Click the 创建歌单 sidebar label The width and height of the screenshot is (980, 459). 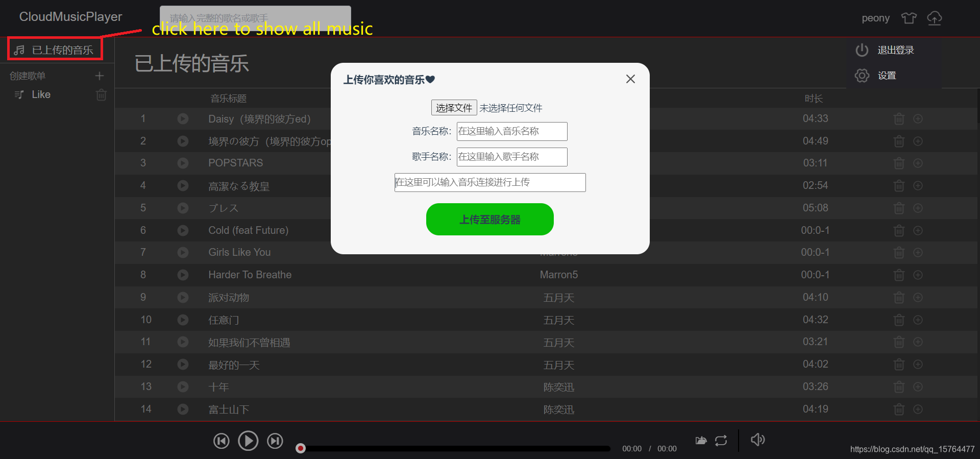28,76
